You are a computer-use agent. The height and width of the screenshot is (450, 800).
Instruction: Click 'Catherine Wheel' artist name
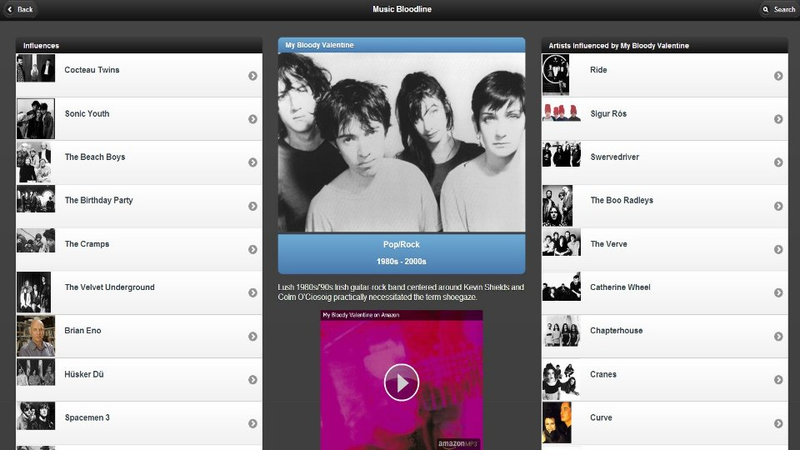[x=620, y=287]
